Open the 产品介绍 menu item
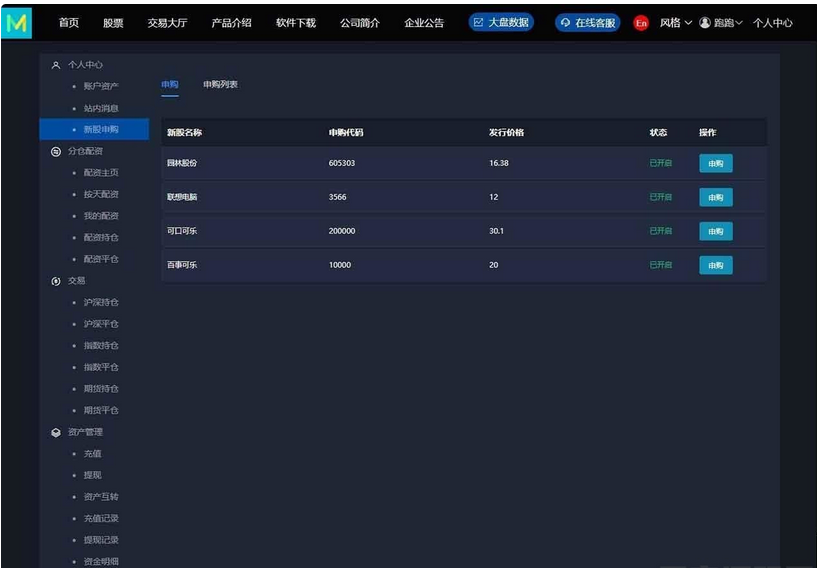Screen dimensions: 817x568 click(x=231, y=23)
